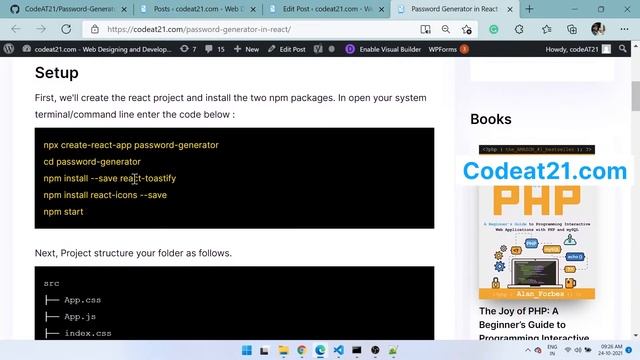Click Edit Post in admin bar
This screenshot has height=360, width=640.
tap(287, 49)
